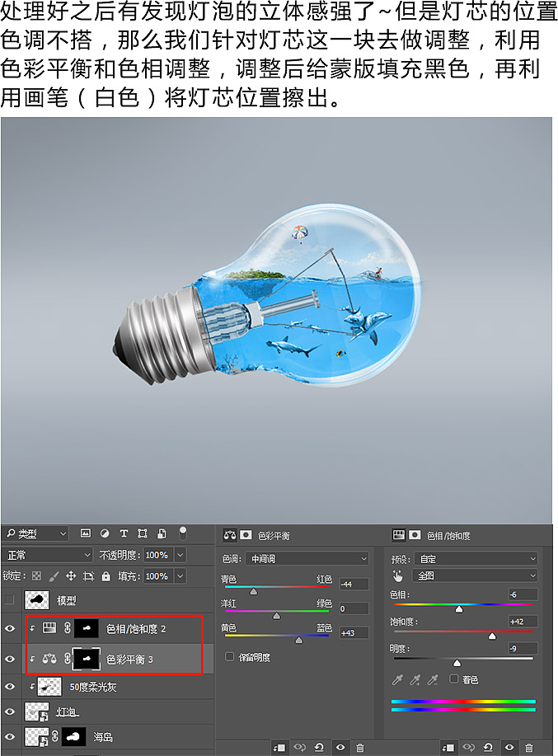The image size is (558, 756).
Task: Show the 模型 layer visibility box
Action: pyautogui.click(x=9, y=600)
